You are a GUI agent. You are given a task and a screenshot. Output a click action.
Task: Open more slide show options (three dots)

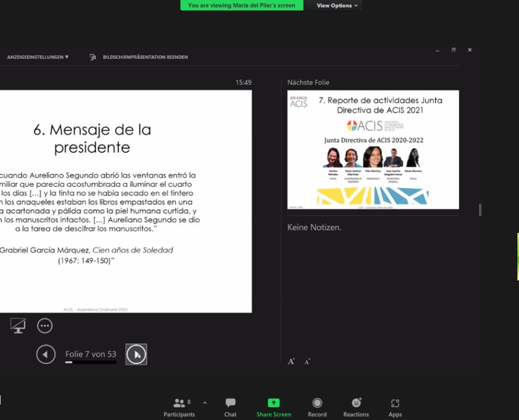point(45,325)
